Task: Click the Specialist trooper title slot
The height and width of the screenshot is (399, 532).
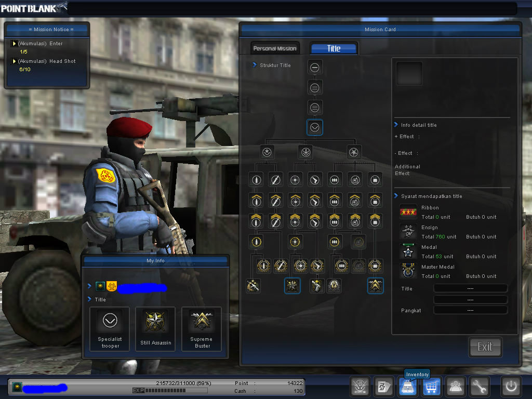Action: click(x=110, y=329)
